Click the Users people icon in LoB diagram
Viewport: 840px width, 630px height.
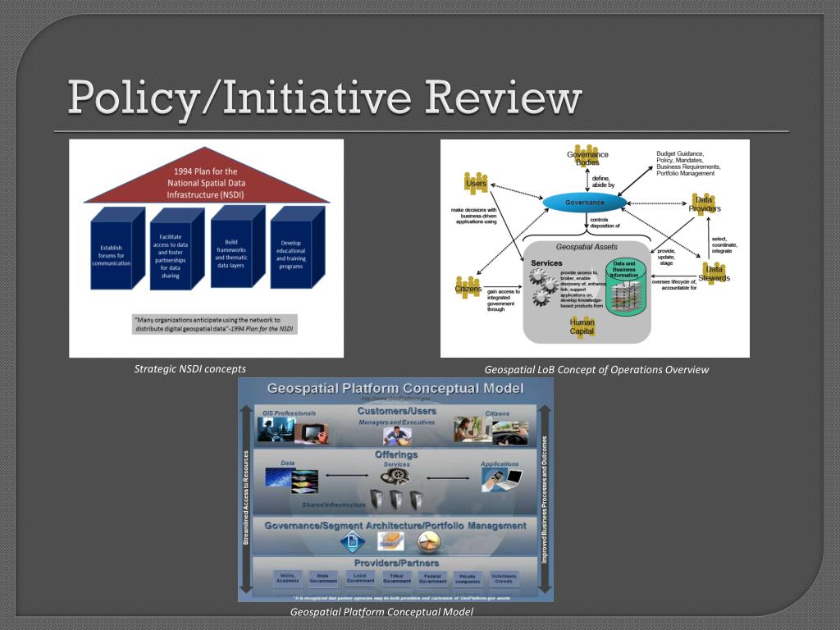tap(476, 183)
